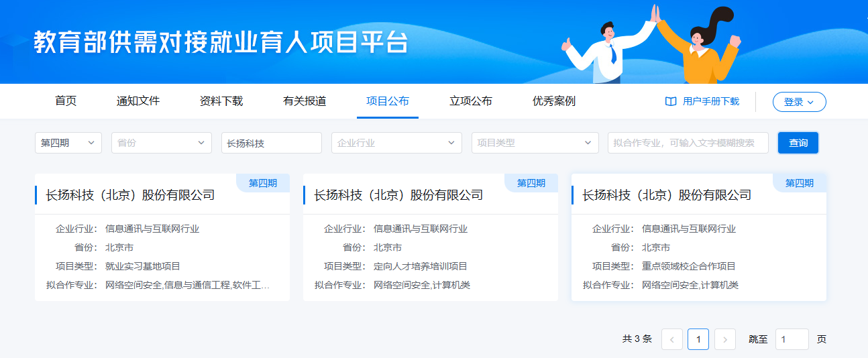This screenshot has height=358, width=868.
Task: Click the user manual book icon
Action: 670,102
